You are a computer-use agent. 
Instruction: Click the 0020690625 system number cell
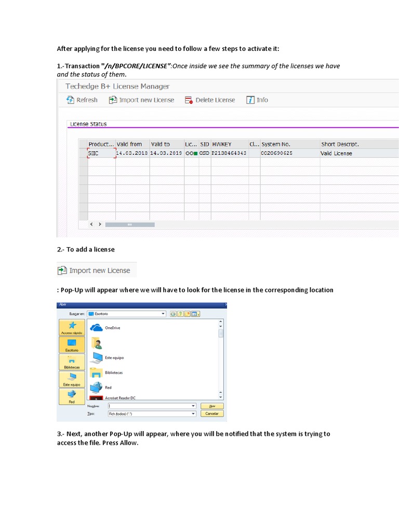[290, 153]
